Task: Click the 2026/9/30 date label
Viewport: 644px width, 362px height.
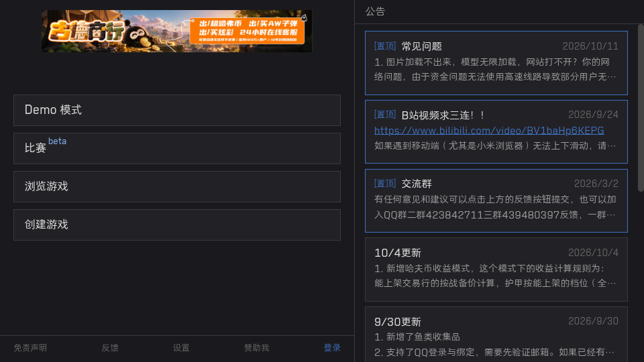Action: coord(593,321)
